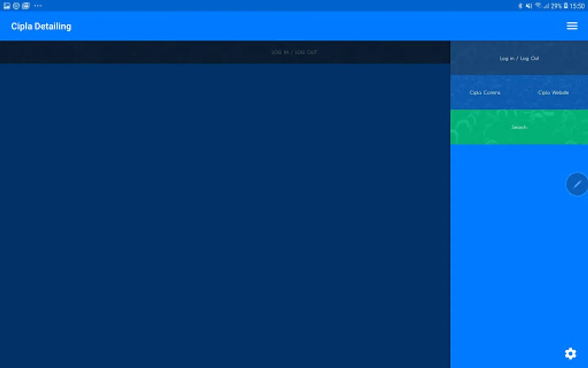Tap the Wi-Fi status icon
The height and width of the screenshot is (368, 588).
pos(538,6)
